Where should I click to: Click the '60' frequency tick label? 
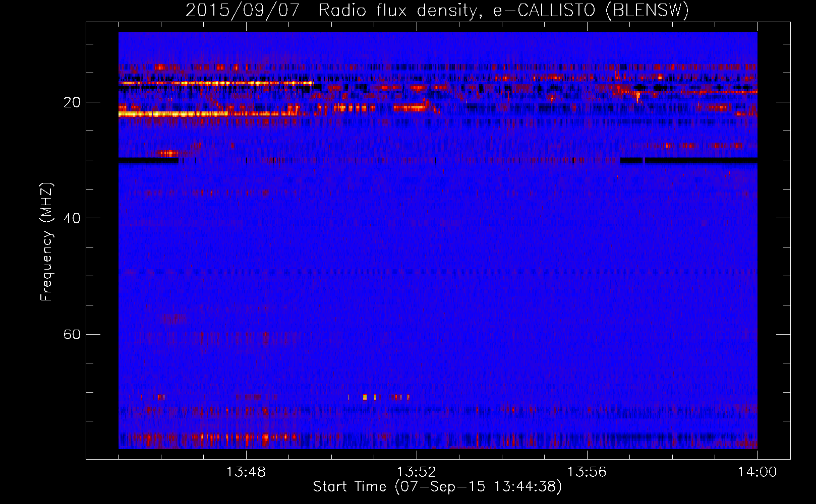coord(72,334)
